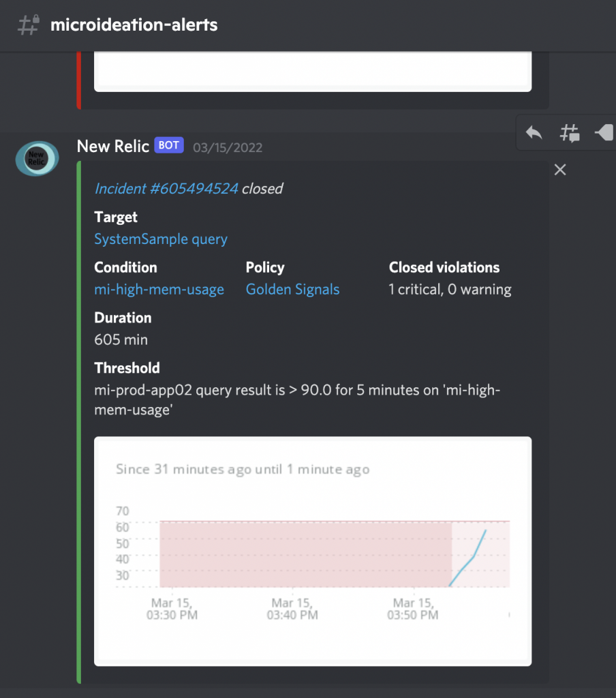Create a thread with the hashtag icon
Viewport: 616px width, 698px height.
[x=570, y=133]
